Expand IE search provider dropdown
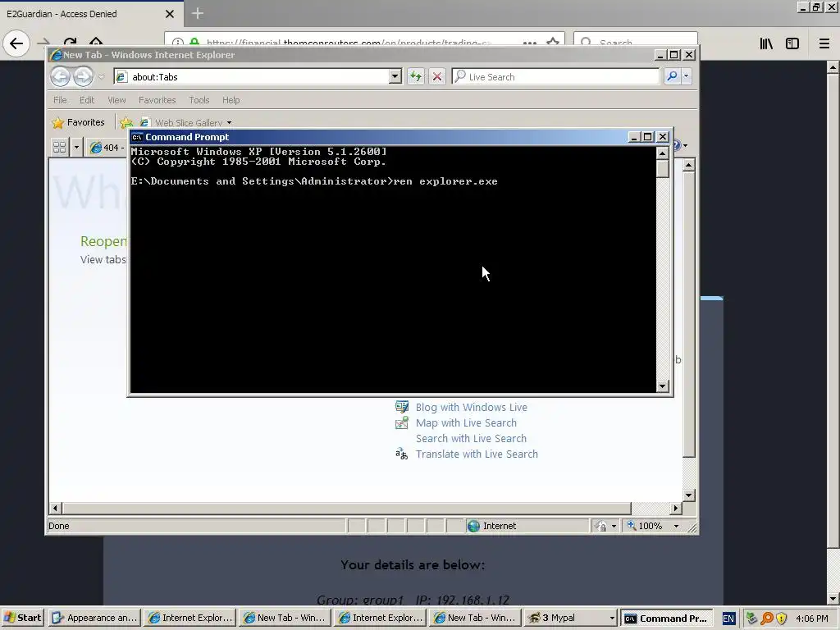Viewport: 840px width, 630px height. coord(687,76)
